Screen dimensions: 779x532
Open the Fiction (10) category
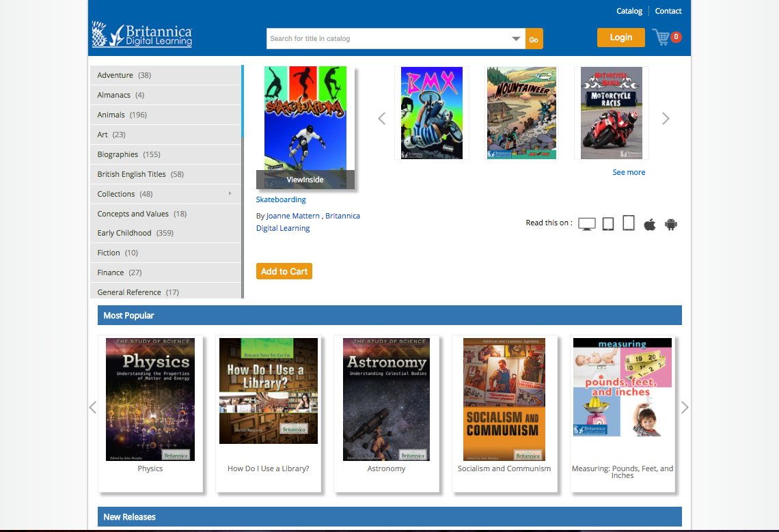165,253
